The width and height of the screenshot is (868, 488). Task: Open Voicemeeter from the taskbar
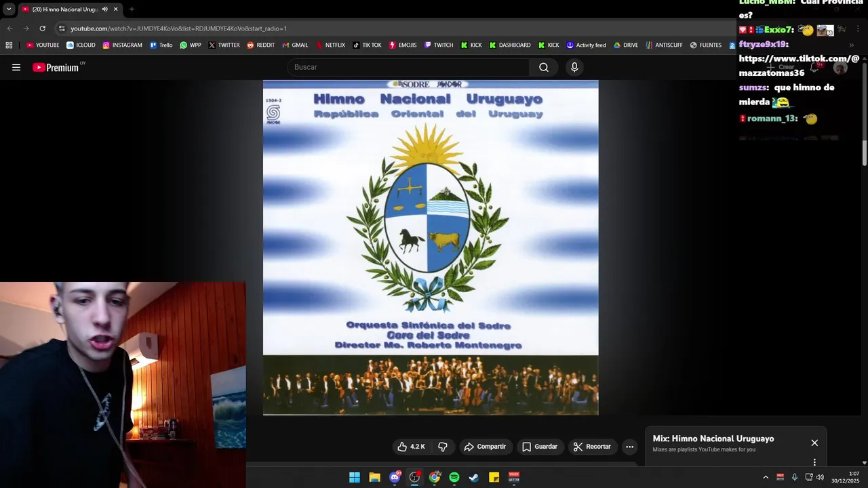[x=514, y=477]
